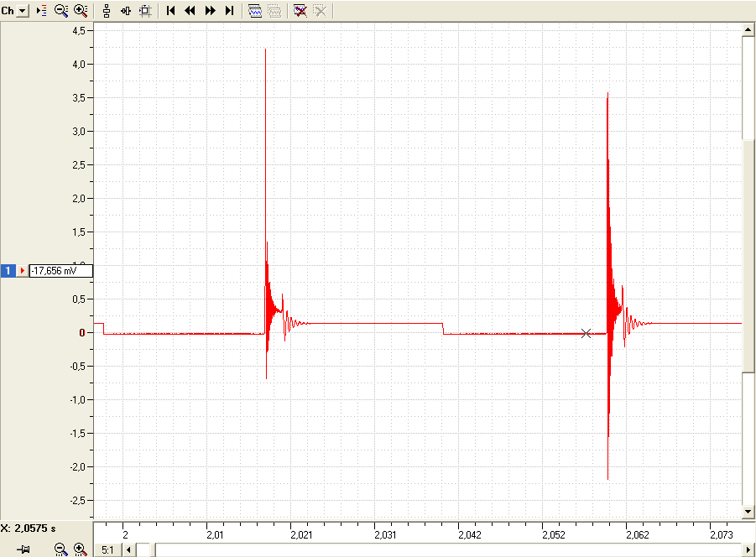Click the red arrow beside channel 1

(x=22, y=271)
